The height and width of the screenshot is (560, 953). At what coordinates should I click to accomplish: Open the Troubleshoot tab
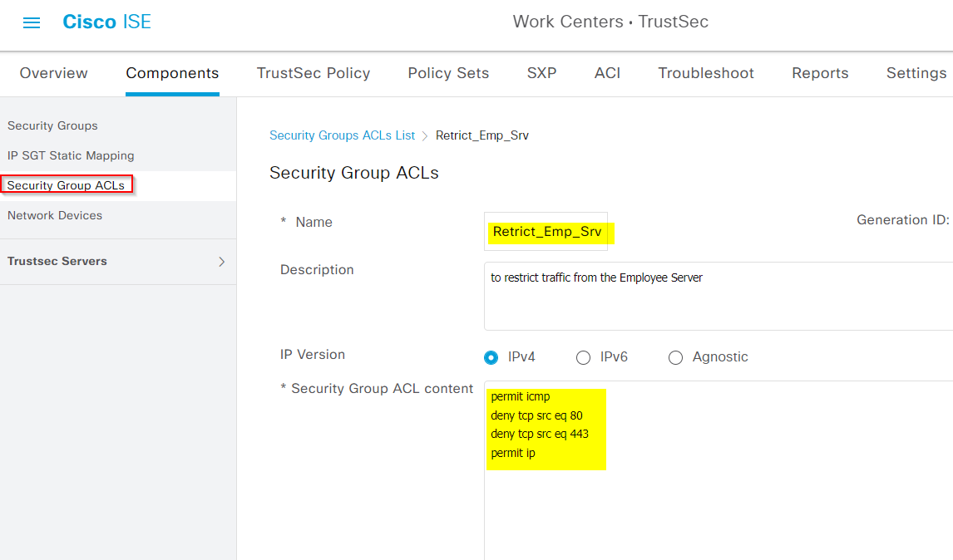tap(706, 73)
